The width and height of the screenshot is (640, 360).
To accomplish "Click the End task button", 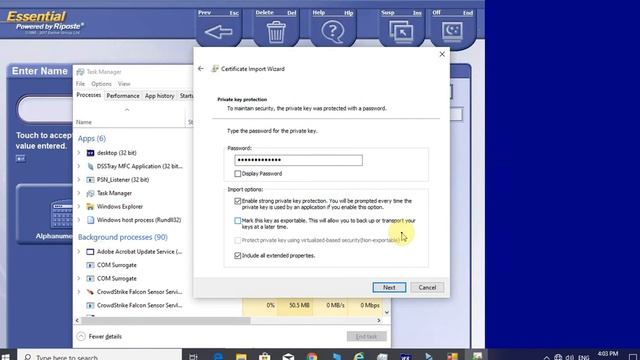I will tap(366, 336).
